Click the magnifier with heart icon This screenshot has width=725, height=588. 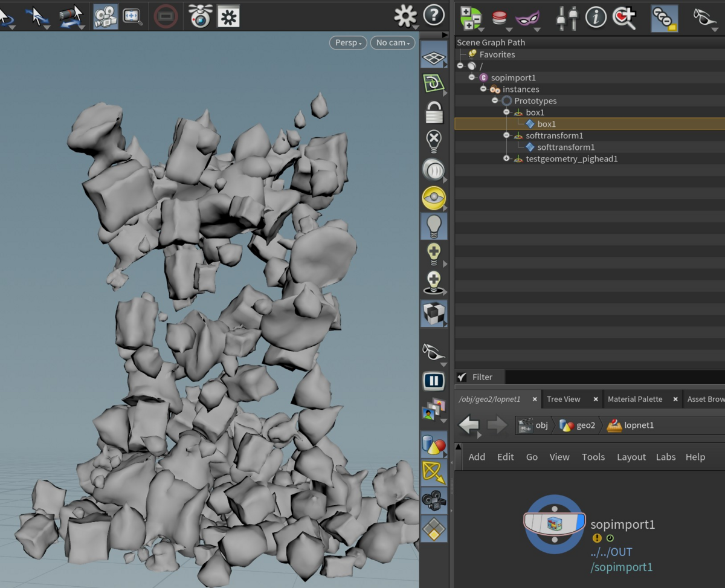(x=624, y=18)
